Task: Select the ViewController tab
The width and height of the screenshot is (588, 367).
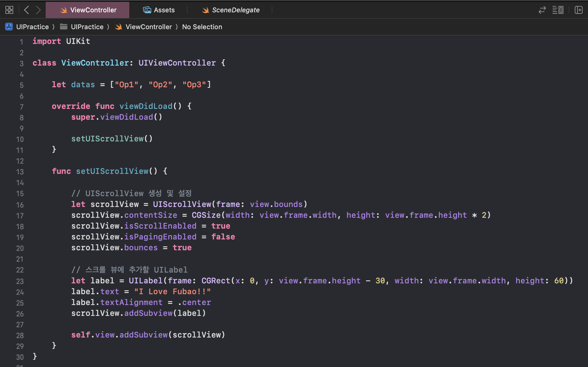Action: (x=93, y=10)
